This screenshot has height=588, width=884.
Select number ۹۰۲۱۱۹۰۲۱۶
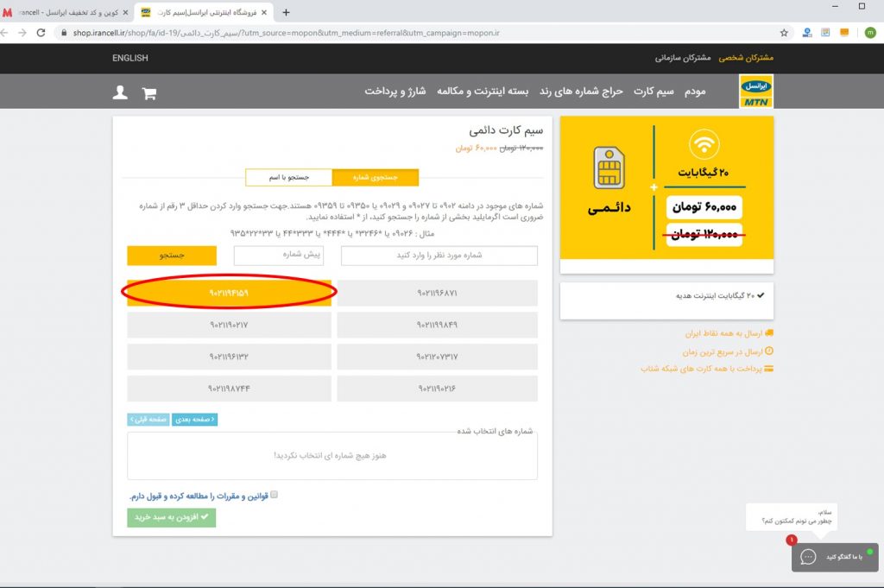pos(438,389)
